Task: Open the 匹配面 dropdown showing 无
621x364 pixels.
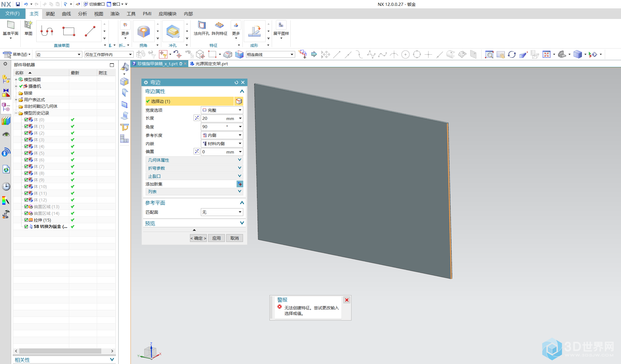Action: pyautogui.click(x=222, y=212)
